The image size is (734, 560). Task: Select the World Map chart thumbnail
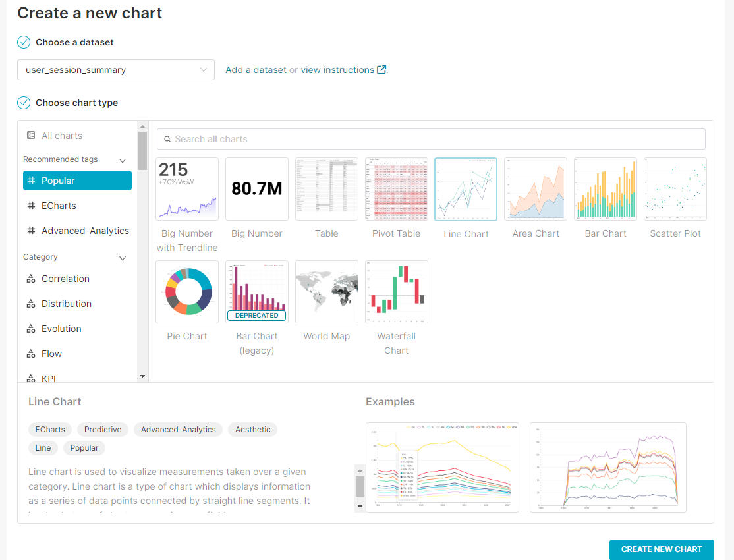327,292
